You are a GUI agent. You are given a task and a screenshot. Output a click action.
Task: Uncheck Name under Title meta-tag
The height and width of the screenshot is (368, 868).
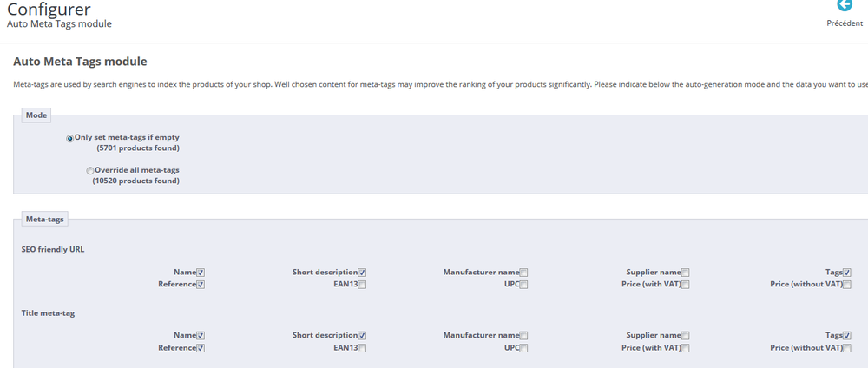pos(201,336)
